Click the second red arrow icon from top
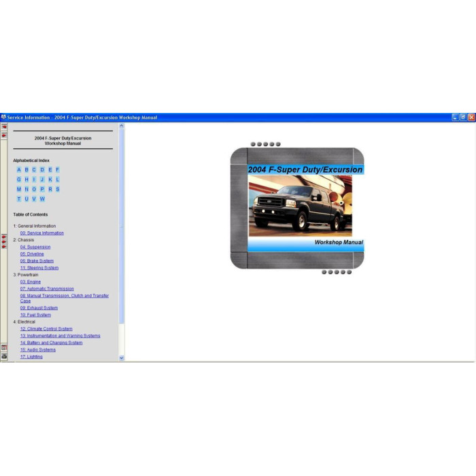This screenshot has height=476, width=476. tap(4, 135)
